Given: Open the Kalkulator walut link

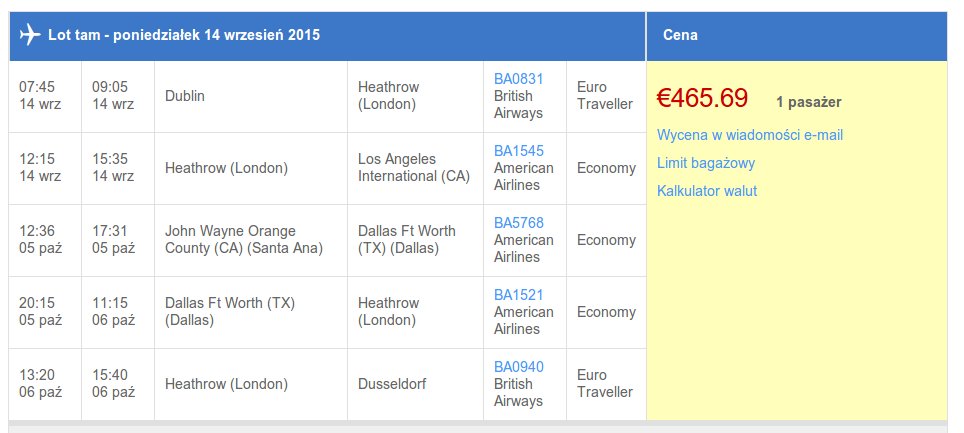Looking at the screenshot, I should [x=707, y=191].
